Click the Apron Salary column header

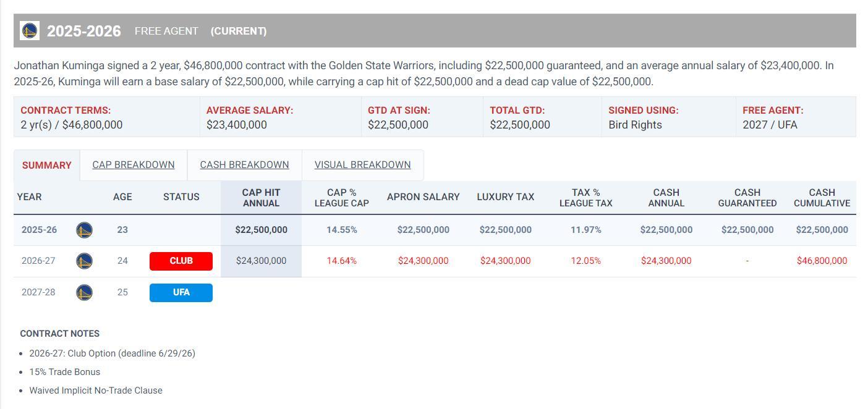(423, 197)
